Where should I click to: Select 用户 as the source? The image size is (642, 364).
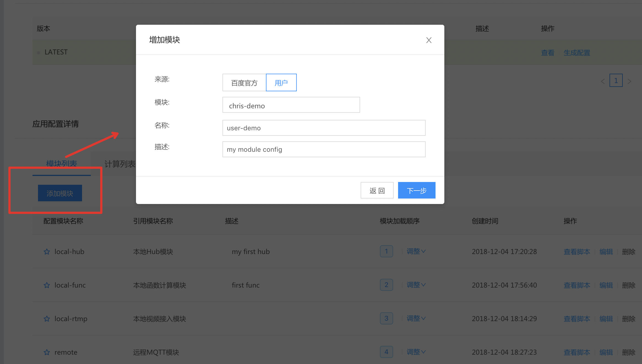(281, 83)
